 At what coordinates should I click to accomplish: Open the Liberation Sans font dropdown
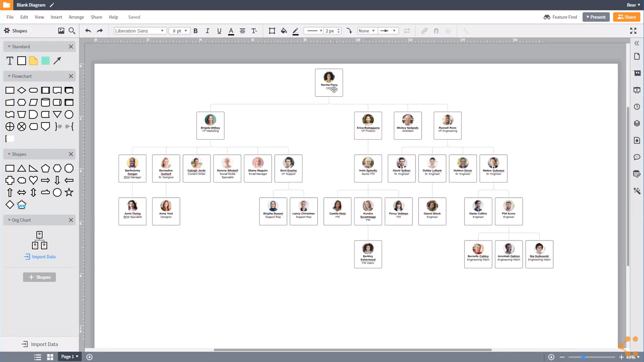[x=139, y=31]
